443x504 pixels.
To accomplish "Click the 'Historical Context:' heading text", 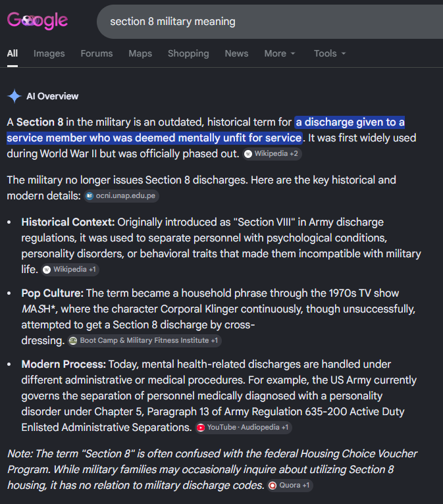I will (x=68, y=222).
